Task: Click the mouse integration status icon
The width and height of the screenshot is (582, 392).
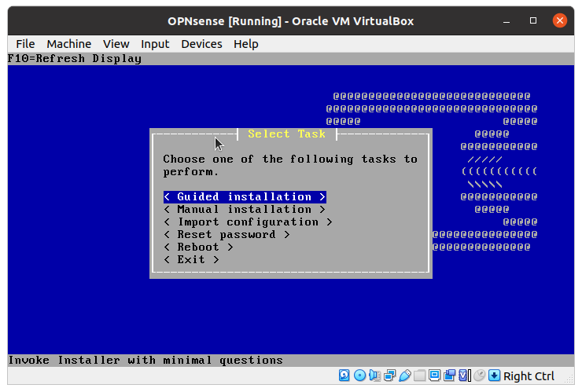Action: [479, 376]
